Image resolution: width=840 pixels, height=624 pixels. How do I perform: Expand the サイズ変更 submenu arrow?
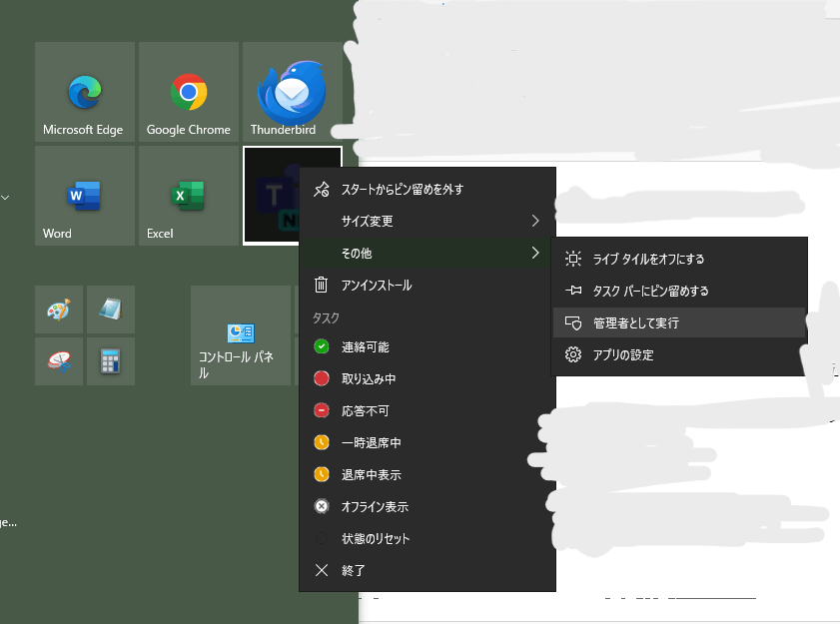coord(535,221)
